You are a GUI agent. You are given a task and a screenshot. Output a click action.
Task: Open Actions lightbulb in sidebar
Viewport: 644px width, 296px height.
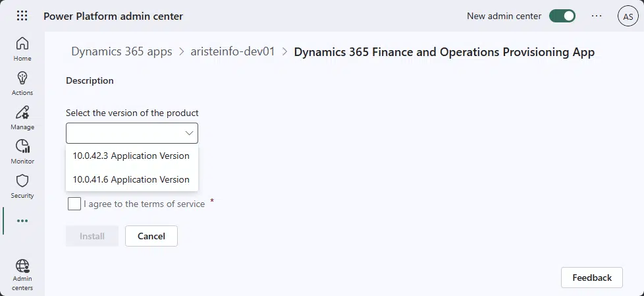tap(22, 84)
